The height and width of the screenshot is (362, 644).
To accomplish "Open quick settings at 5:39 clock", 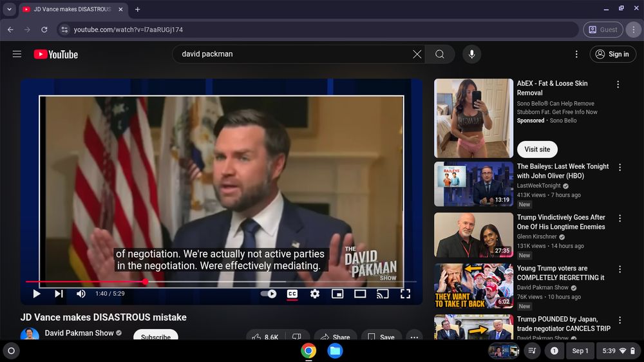I will click(x=618, y=351).
